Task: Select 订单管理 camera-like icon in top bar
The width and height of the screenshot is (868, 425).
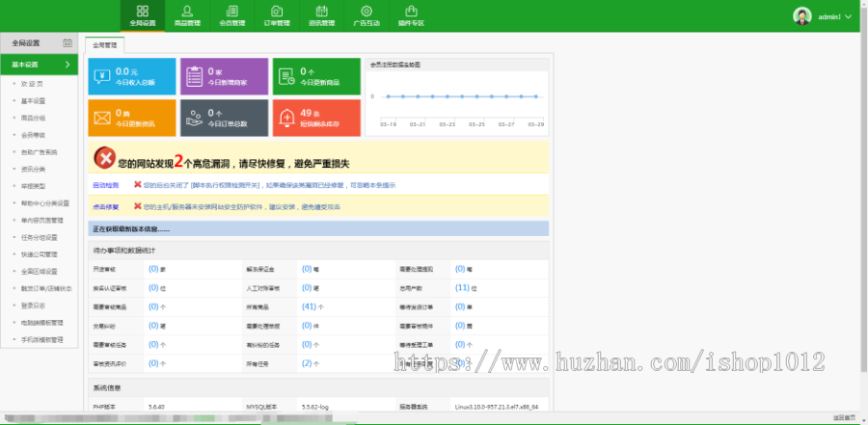Action: tap(277, 11)
